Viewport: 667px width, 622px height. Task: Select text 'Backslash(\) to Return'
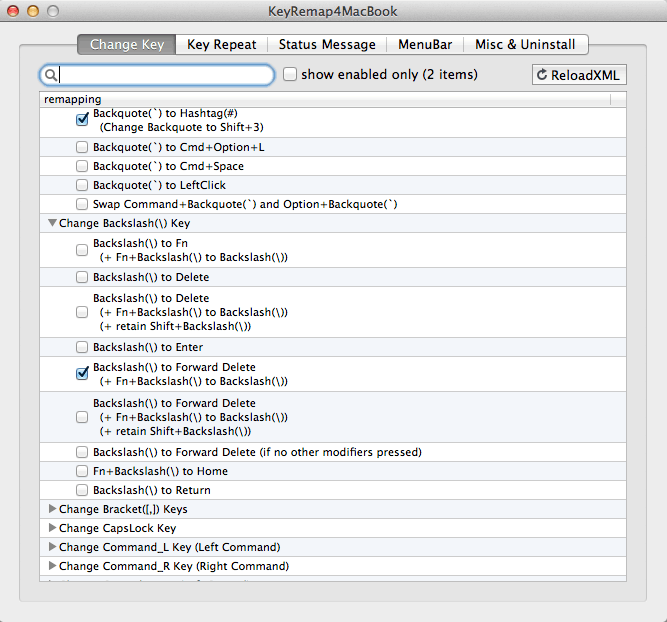(152, 491)
